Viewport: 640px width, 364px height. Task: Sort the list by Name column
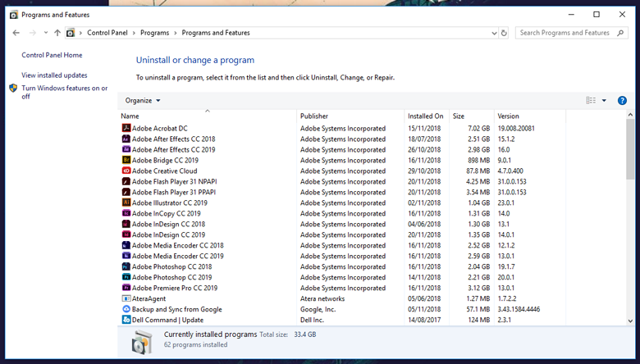click(x=208, y=116)
